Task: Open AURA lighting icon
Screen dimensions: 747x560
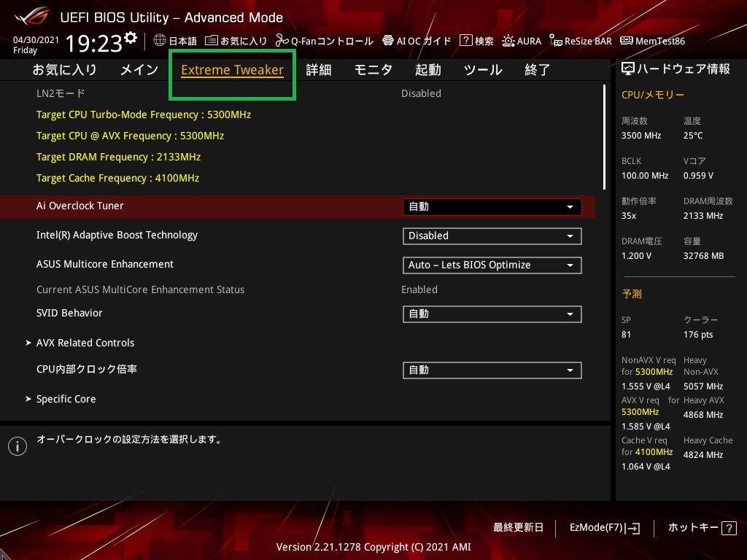Action: point(508,41)
